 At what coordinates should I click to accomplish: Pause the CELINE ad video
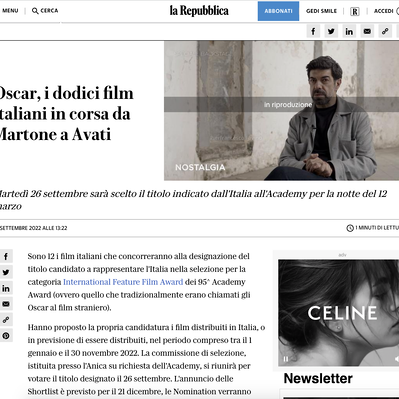pyautogui.click(x=286, y=359)
